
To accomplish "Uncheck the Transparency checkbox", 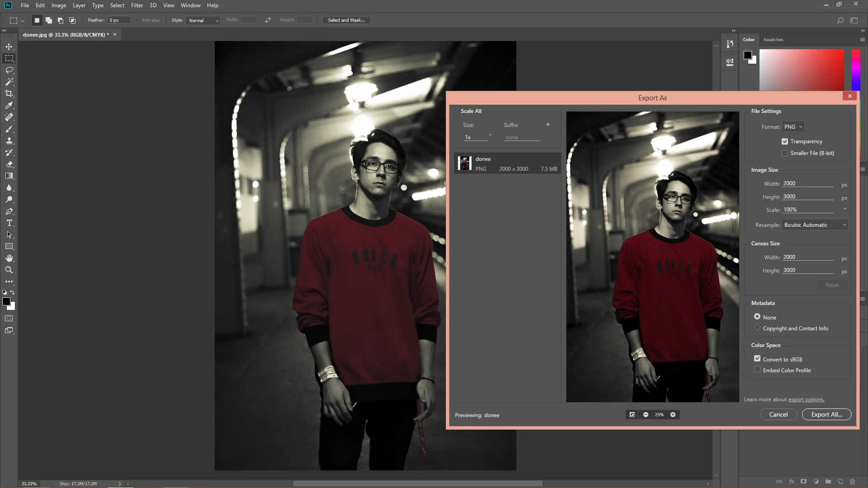I will coord(785,141).
